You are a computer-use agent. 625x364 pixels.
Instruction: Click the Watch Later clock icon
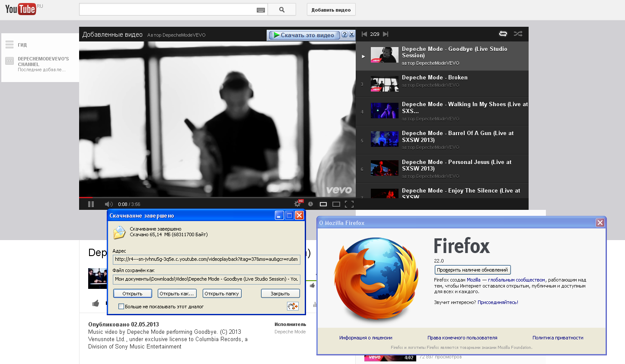click(310, 204)
